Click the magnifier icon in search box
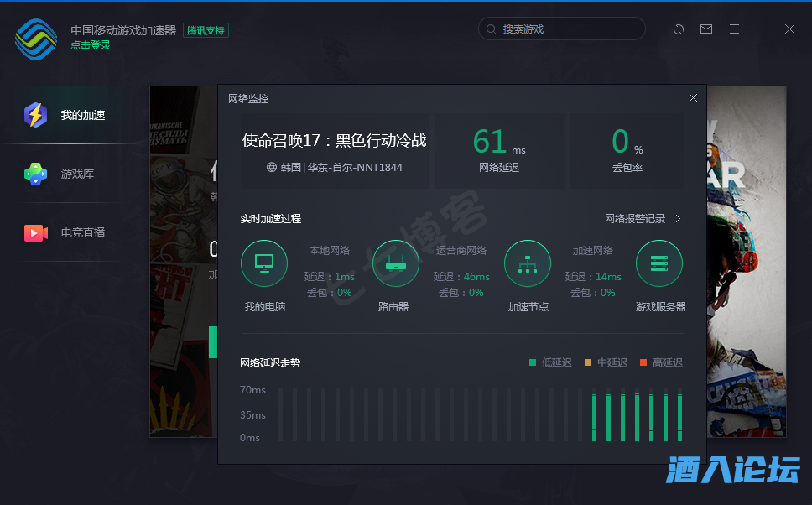The image size is (812, 505). click(x=491, y=29)
